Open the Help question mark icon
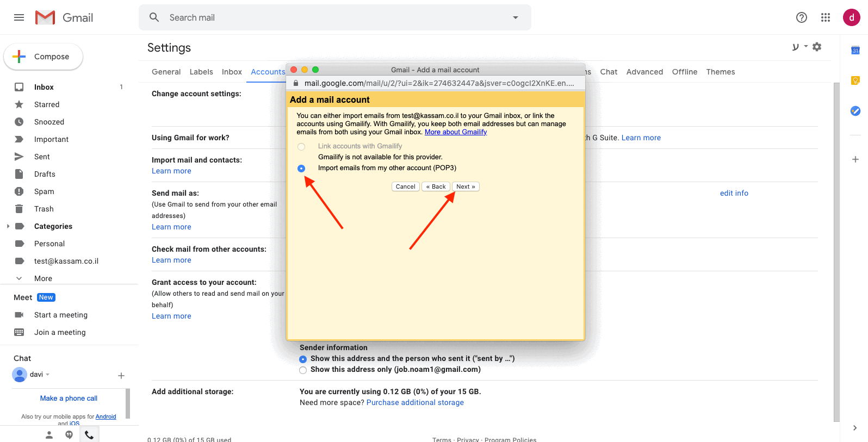Viewport: 868px width, 442px height. [801, 17]
